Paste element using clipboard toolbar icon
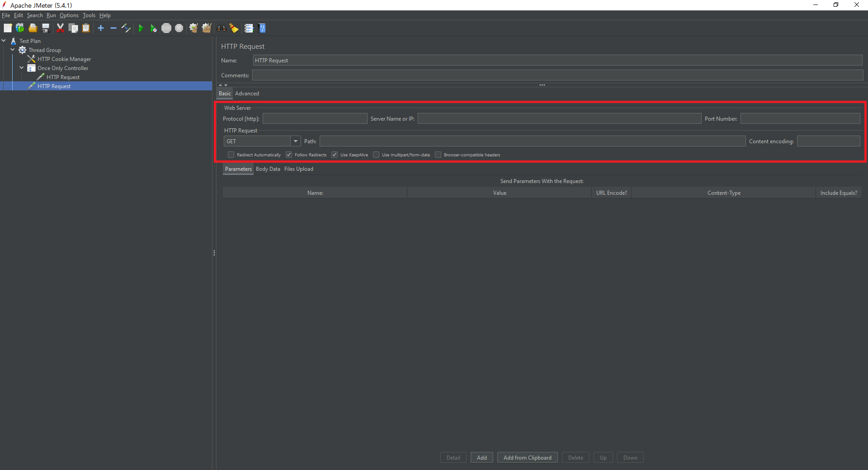 point(86,28)
